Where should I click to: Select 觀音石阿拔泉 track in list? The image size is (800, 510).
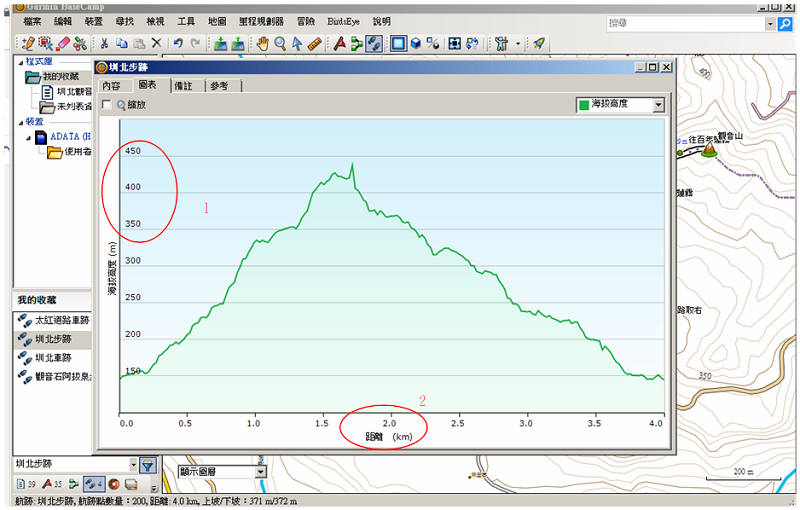(53, 377)
